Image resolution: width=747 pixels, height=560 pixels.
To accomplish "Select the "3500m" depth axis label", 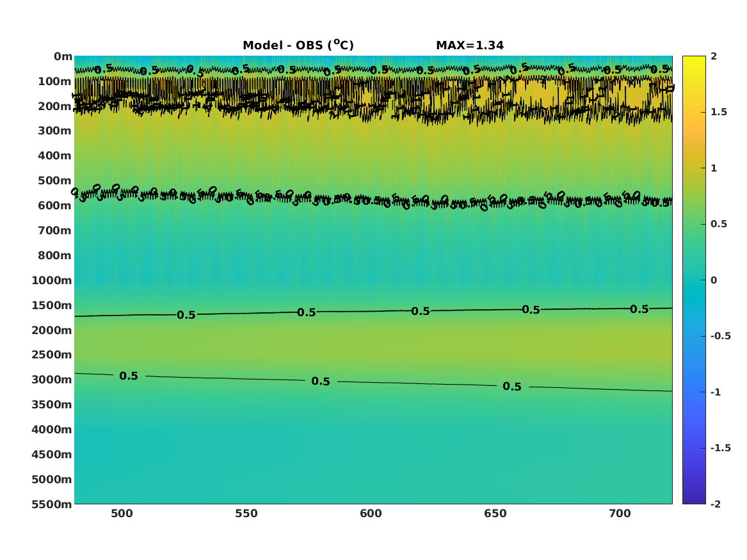I will tap(52, 404).
